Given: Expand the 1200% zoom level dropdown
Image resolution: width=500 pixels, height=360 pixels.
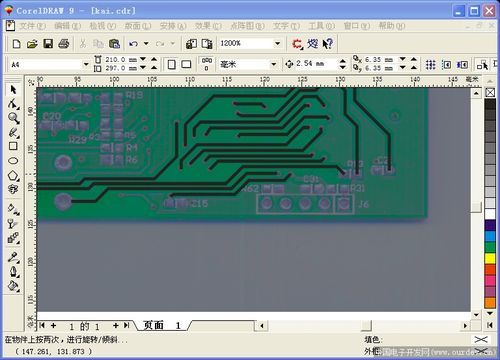Looking at the screenshot, I should pyautogui.click(x=277, y=43).
